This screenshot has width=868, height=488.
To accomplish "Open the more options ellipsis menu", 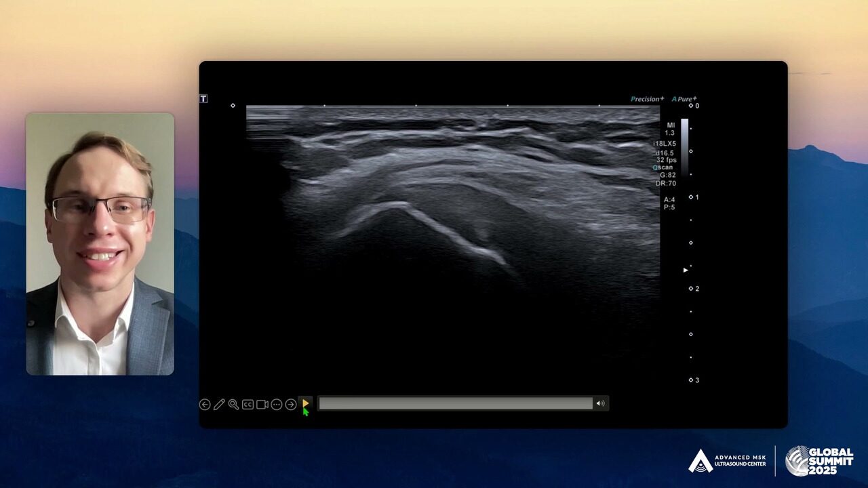I will tap(277, 405).
